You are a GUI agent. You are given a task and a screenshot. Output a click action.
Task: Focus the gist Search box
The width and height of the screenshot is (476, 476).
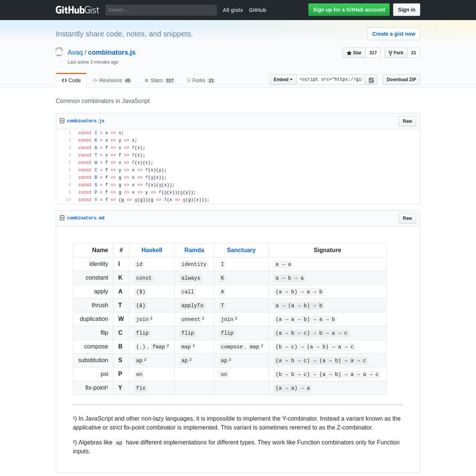tap(161, 10)
